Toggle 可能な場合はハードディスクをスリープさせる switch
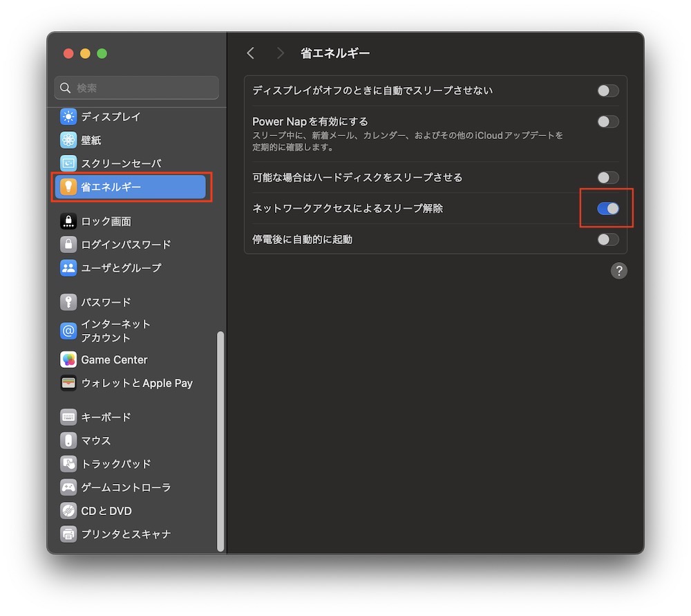 607,178
